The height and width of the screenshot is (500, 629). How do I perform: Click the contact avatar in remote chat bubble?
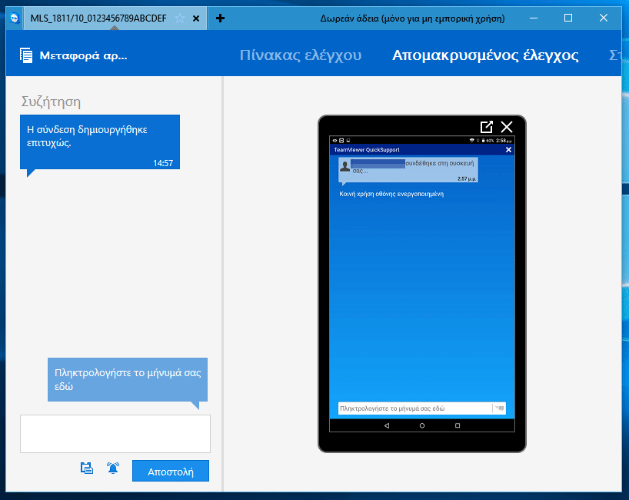point(345,166)
